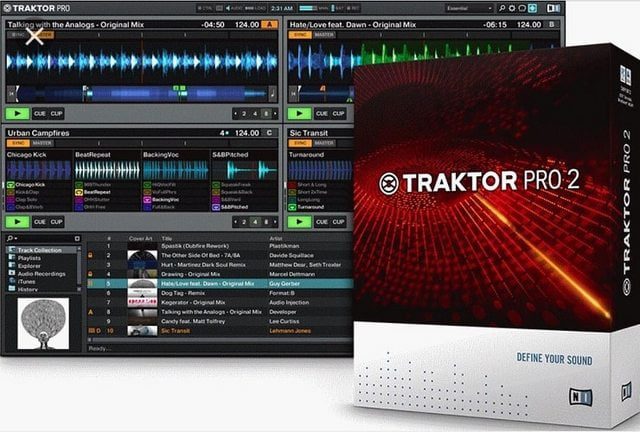Screen dimensions: 640x432
Task: Open the Essential layout dropdown
Action: coord(469,8)
